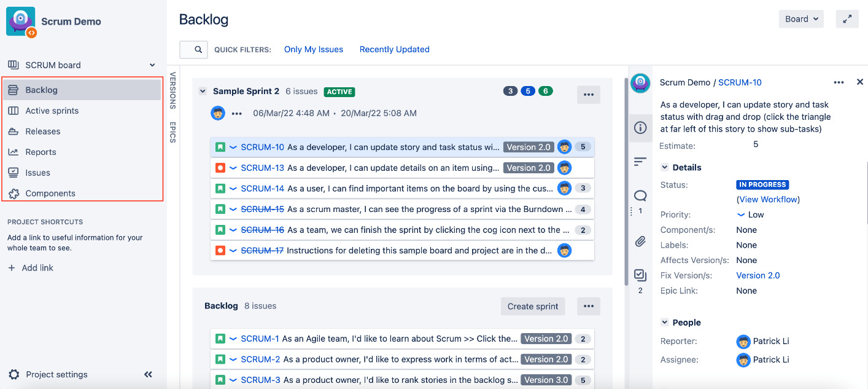868x389 pixels.
Task: Open the Details info panel icon
Action: (640, 128)
